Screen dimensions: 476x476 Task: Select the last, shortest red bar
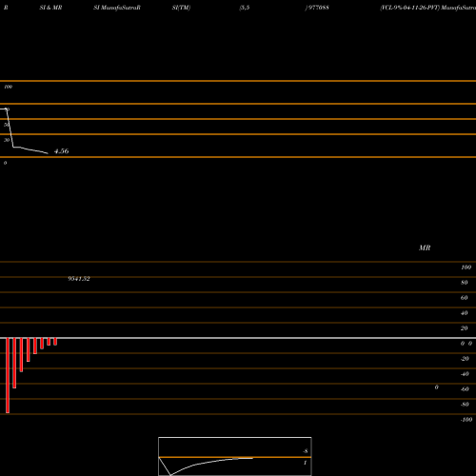(55, 342)
